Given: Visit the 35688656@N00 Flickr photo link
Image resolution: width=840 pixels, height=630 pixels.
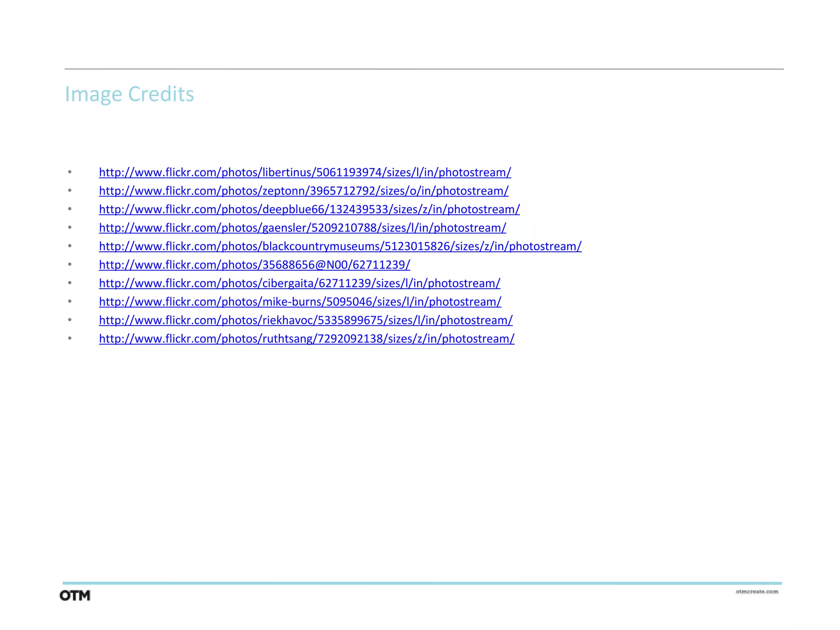Looking at the screenshot, I should [x=254, y=265].
